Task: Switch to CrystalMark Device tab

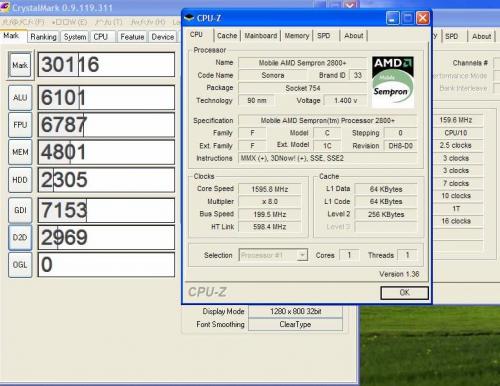Action: click(163, 37)
